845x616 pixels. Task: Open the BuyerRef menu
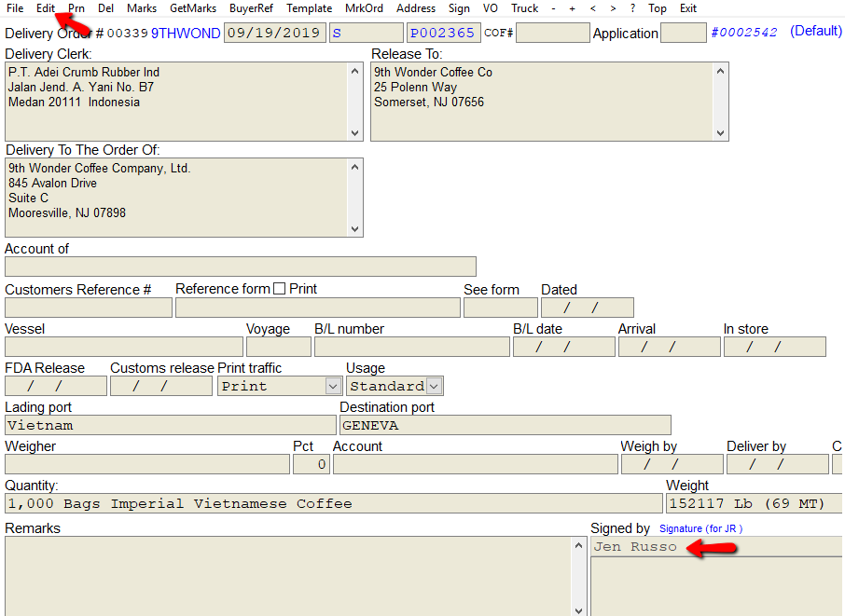pyautogui.click(x=251, y=8)
